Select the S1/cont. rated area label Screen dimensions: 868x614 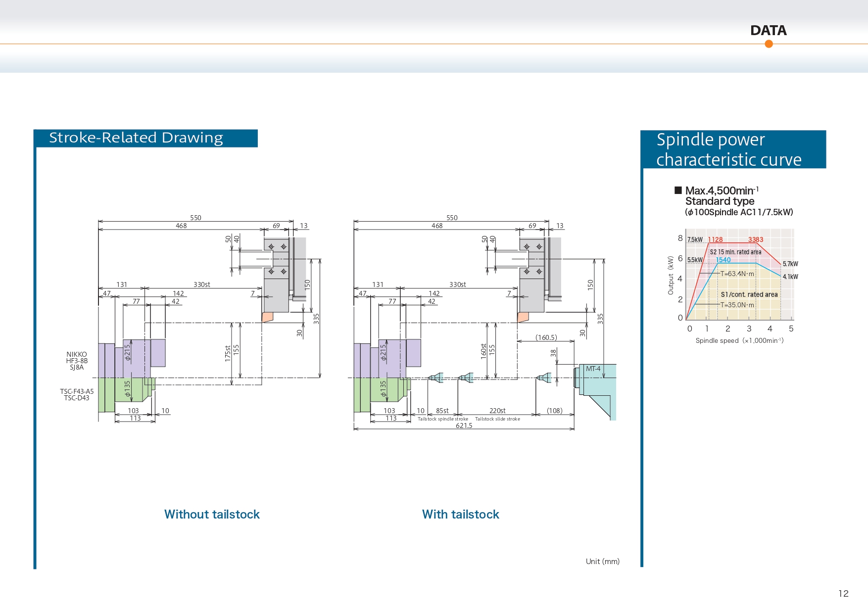click(749, 294)
